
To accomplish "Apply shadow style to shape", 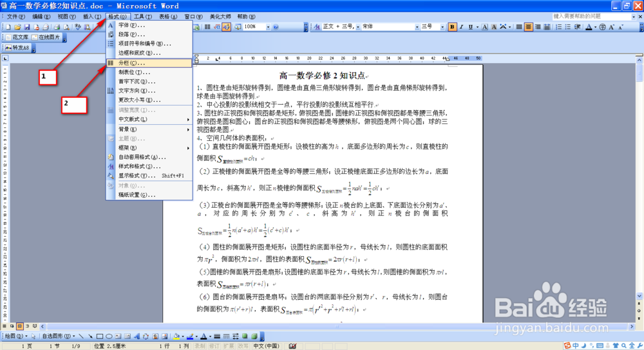I will click(245, 336).
